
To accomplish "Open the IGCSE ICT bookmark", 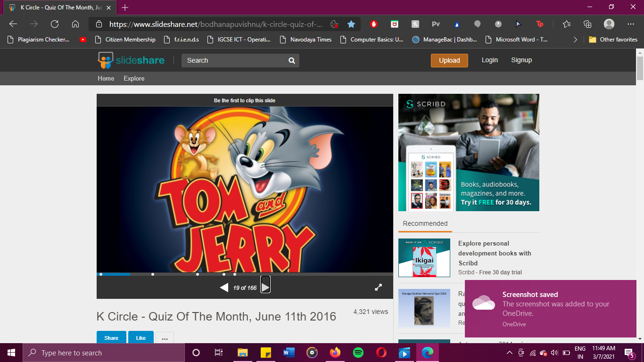I will (239, 40).
